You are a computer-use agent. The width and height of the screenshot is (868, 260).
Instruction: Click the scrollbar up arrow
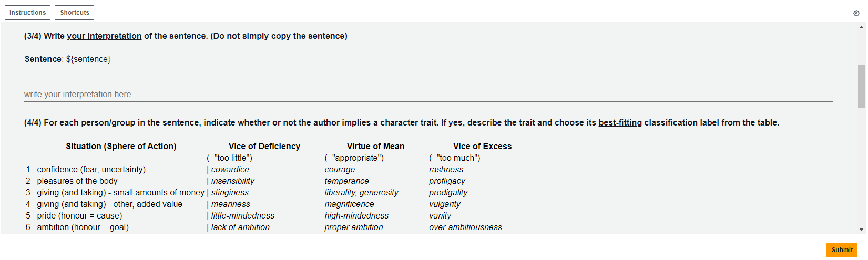pyautogui.click(x=861, y=26)
